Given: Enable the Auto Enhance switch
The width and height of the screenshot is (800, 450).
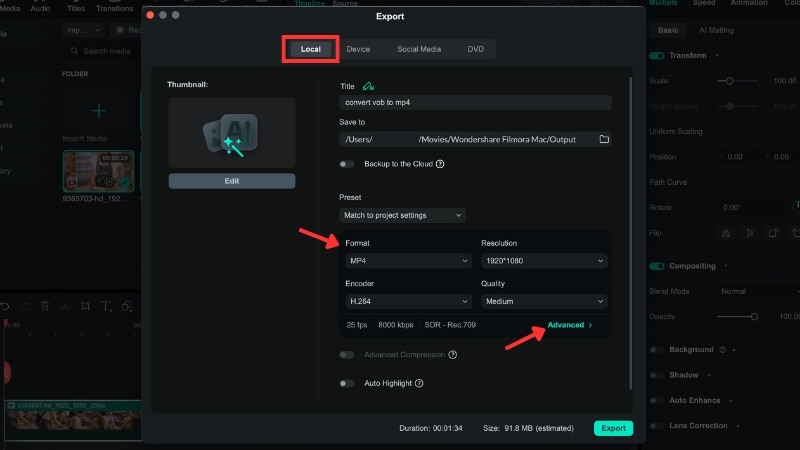Looking at the screenshot, I should 657,401.
